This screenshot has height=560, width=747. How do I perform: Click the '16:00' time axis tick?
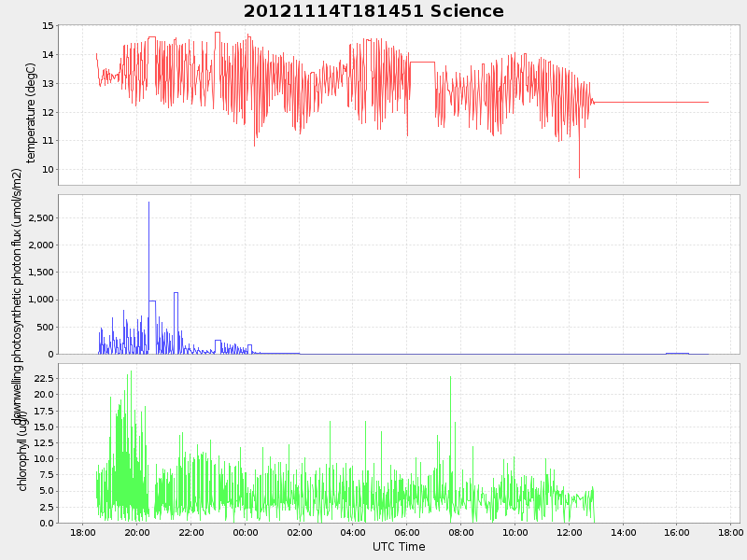pos(677,532)
